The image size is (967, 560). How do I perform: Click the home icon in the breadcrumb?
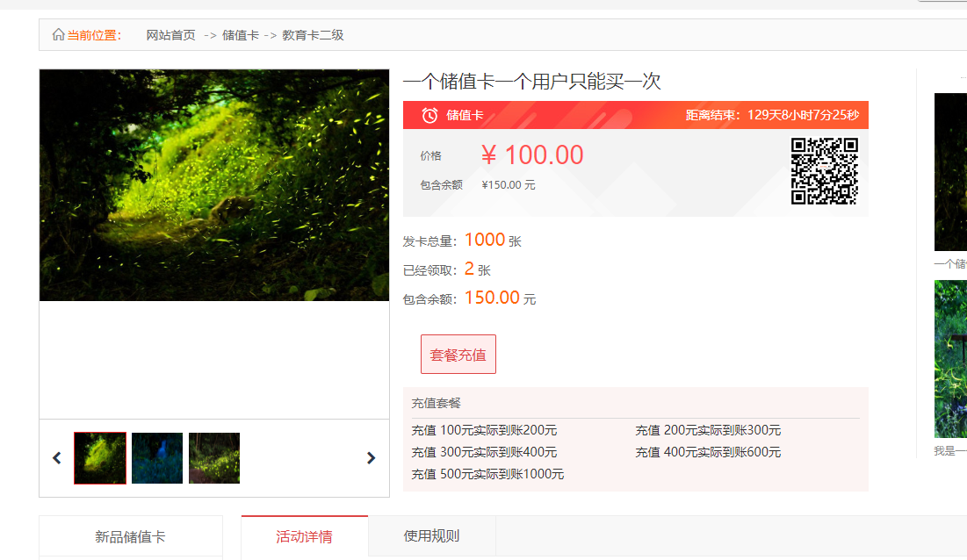click(x=58, y=35)
